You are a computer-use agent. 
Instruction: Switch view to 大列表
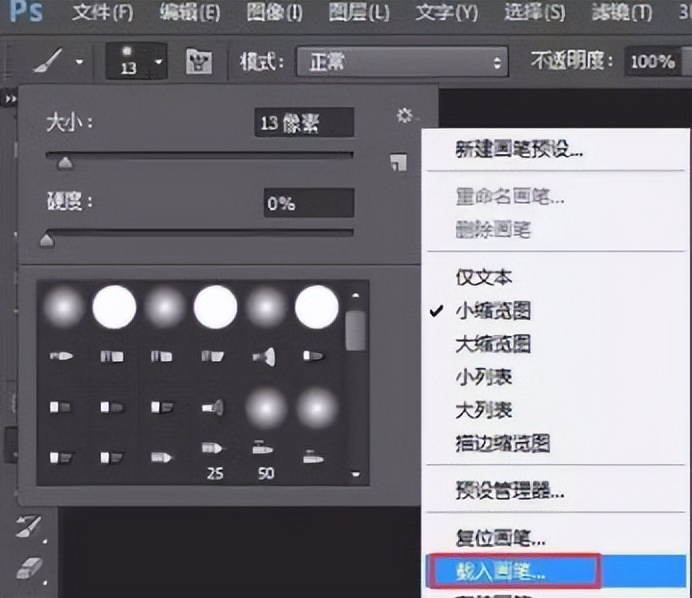(x=555, y=410)
